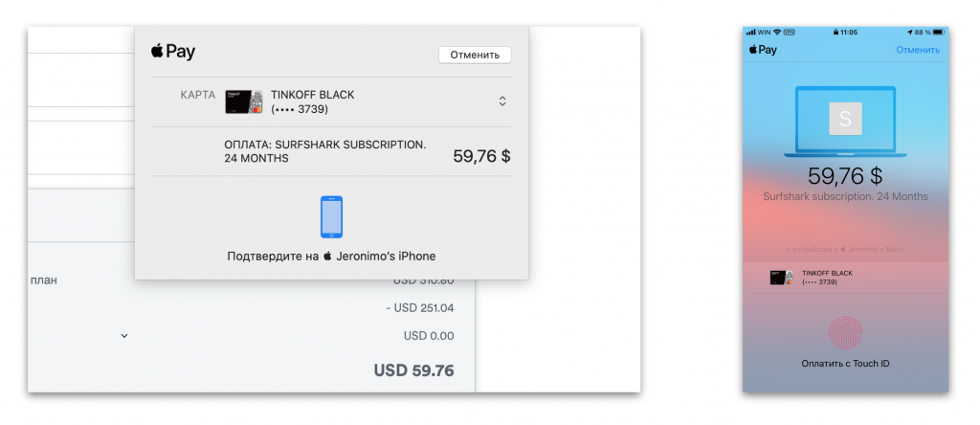Tap the Touch ID fingerprint icon
Image resolution: width=980 pixels, height=425 pixels.
(845, 332)
